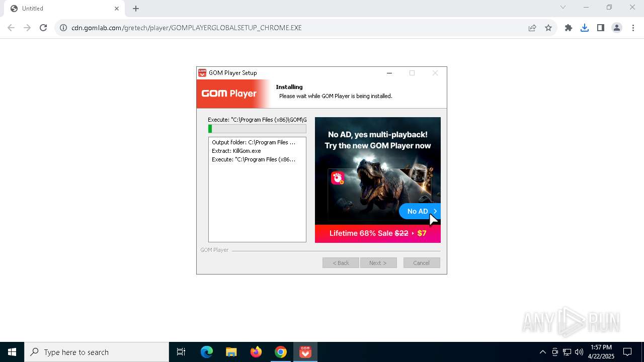Click the GOM Player logo banner

coord(233,94)
